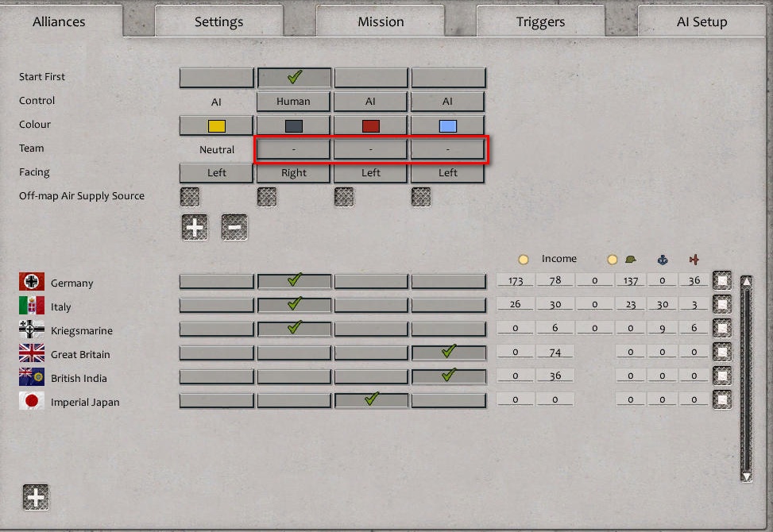Click the square button at end of Great Britain row

click(722, 353)
